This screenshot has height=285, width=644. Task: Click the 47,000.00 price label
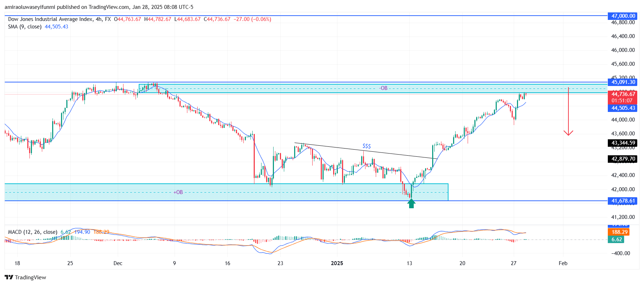pos(623,16)
